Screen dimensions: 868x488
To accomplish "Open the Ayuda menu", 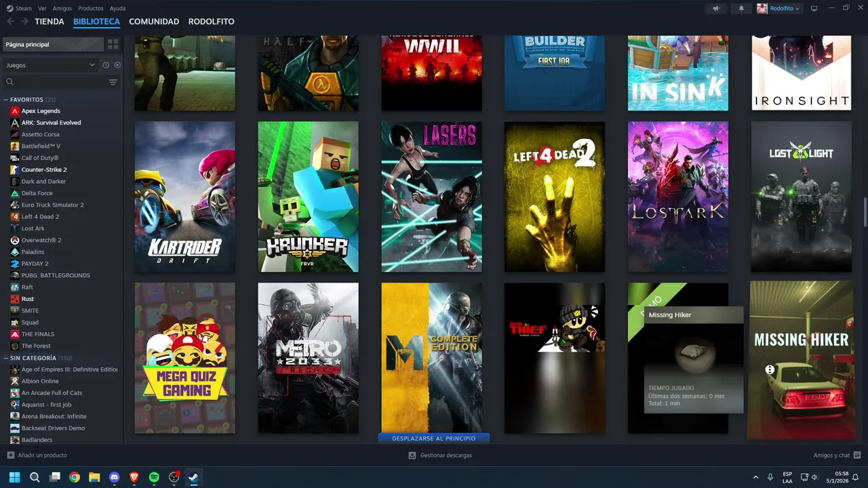I will tap(117, 8).
